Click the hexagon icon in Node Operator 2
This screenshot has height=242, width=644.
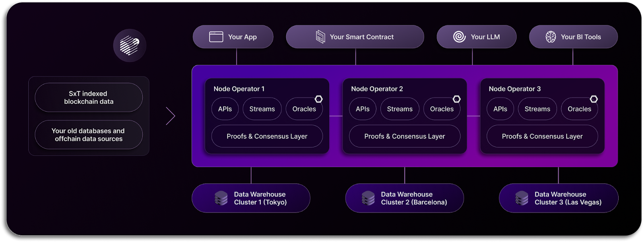point(456,99)
